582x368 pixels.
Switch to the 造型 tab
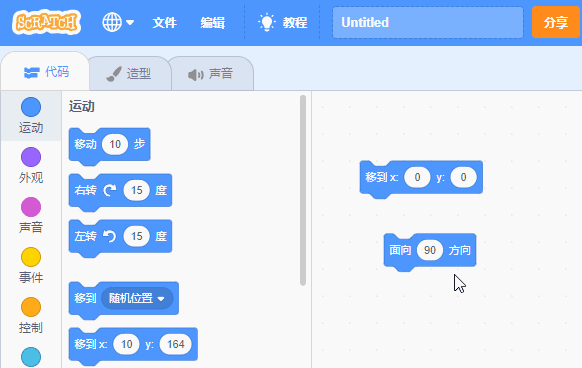click(x=130, y=74)
